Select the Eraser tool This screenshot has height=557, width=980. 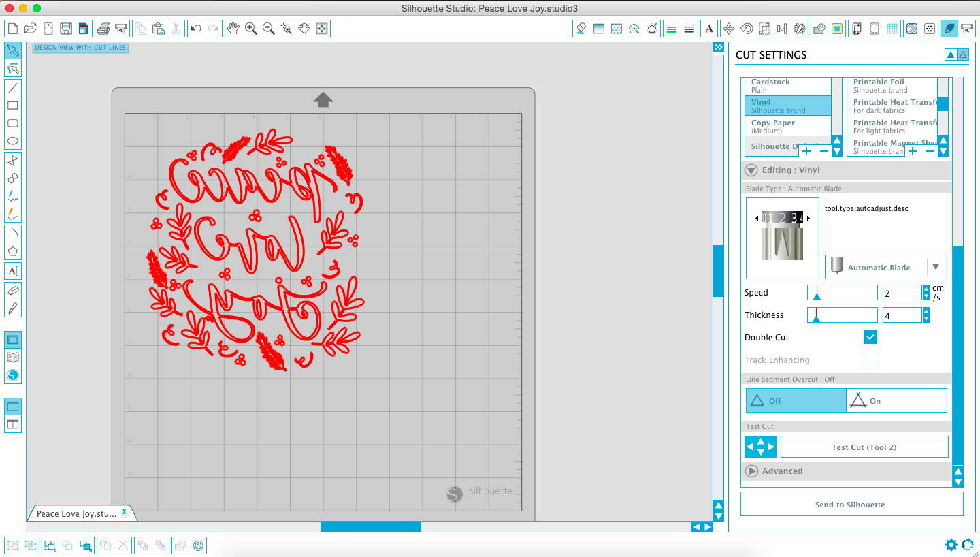pyautogui.click(x=12, y=291)
